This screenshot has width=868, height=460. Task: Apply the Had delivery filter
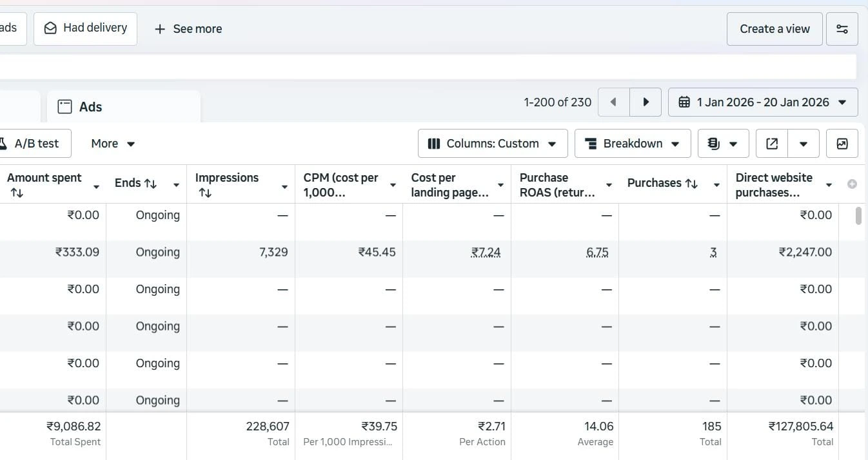[x=85, y=28]
